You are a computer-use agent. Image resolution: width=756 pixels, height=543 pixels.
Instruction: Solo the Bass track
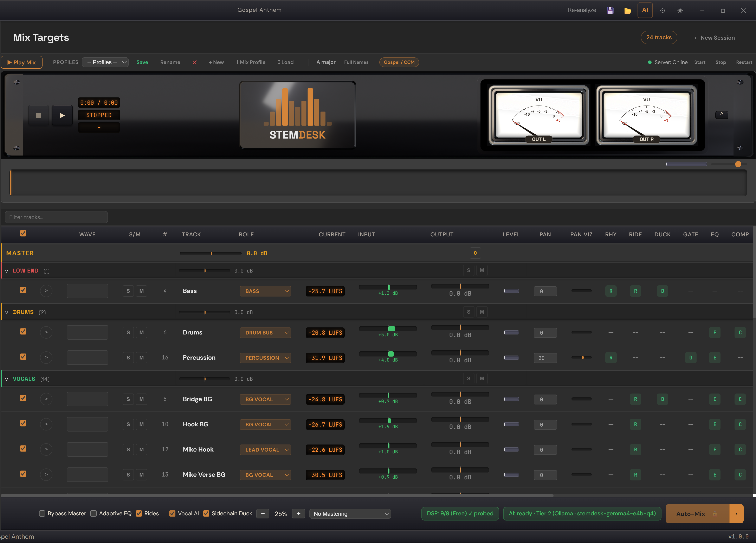click(x=128, y=291)
